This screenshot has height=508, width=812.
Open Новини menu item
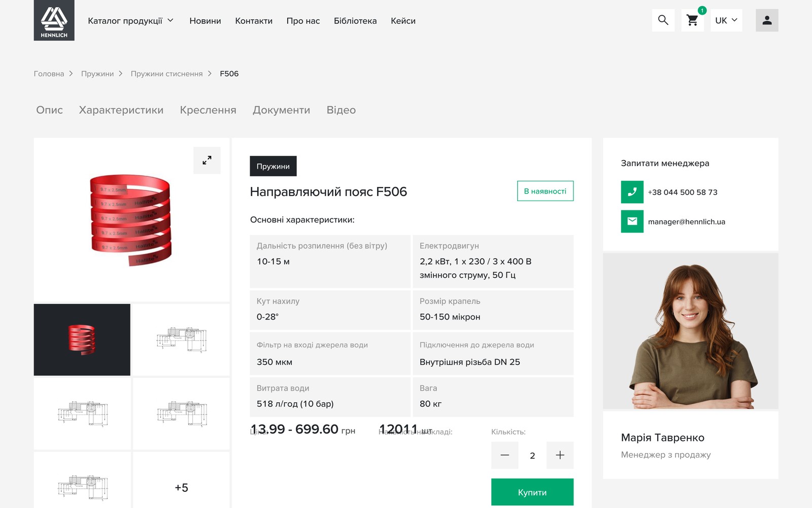point(205,21)
